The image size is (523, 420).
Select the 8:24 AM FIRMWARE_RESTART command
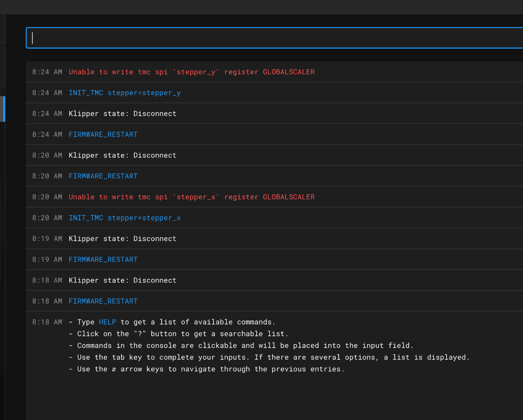[103, 134]
